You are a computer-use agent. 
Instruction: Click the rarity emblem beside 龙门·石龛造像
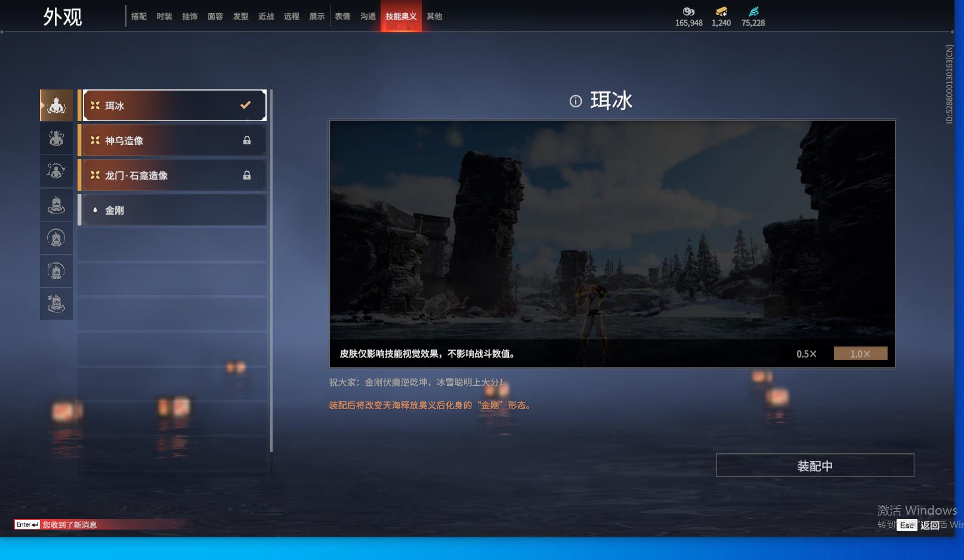95,175
